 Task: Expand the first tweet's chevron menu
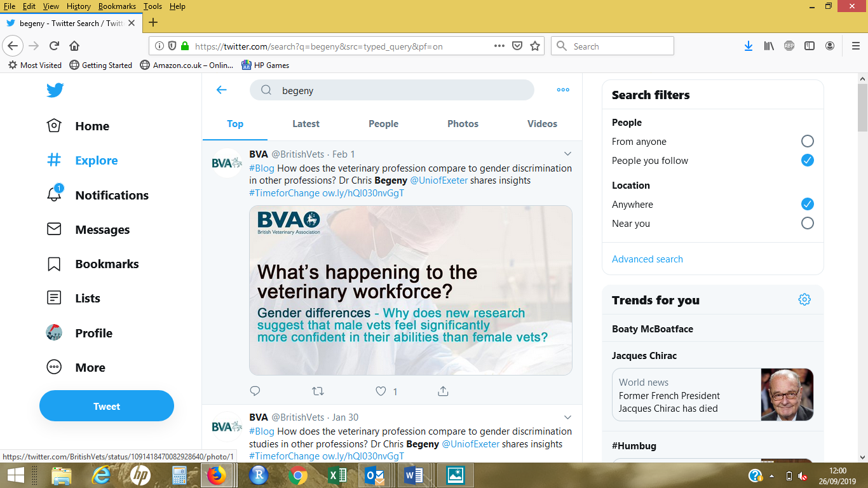coord(567,154)
